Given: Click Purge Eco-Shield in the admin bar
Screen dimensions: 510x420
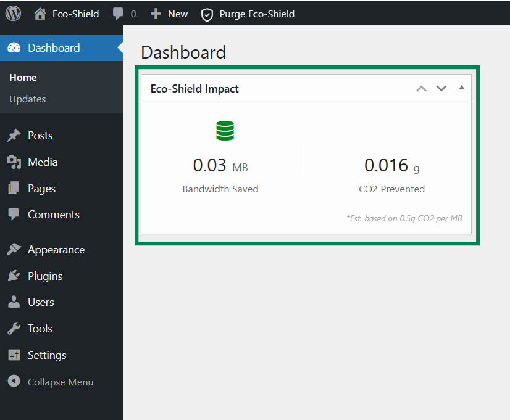Looking at the screenshot, I should point(257,14).
